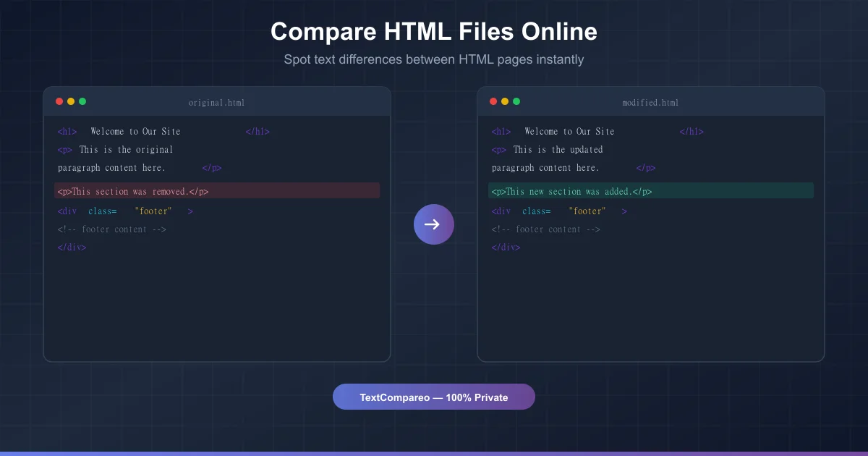Click yellow dot in original.html window
This screenshot has height=456, width=868.
point(71,101)
